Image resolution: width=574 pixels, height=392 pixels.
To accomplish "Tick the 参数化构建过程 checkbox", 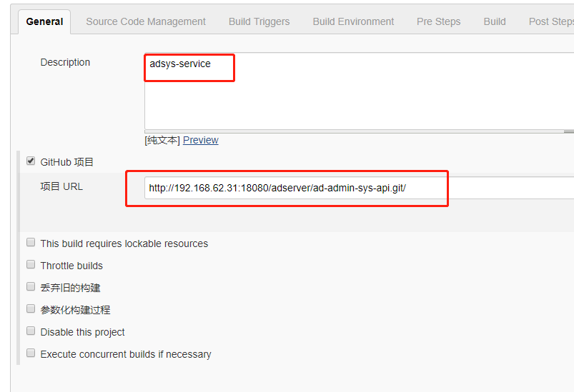I will click(31, 308).
